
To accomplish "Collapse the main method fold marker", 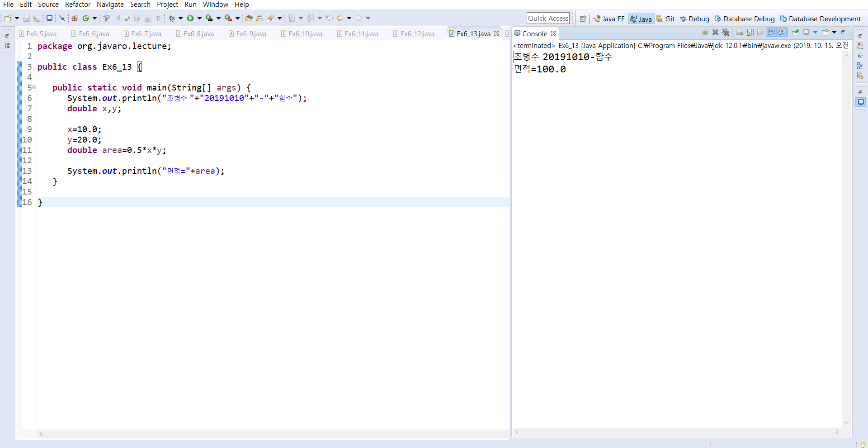I will click(34, 87).
